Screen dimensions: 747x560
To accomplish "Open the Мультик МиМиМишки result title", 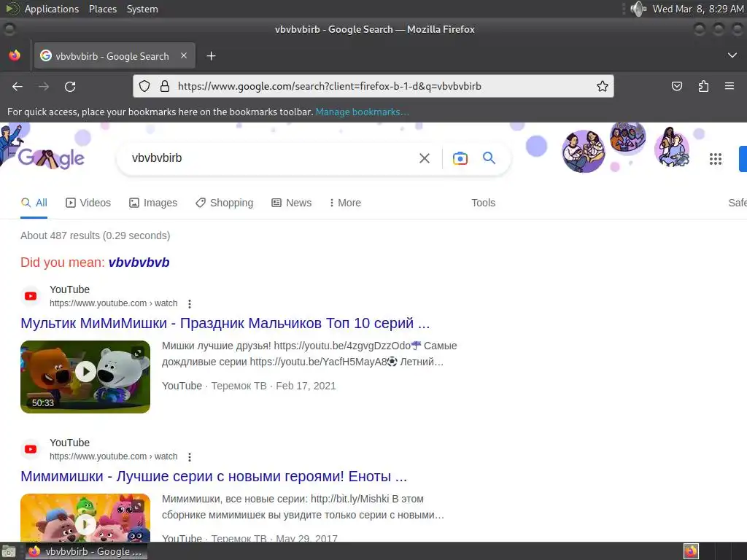I will tap(225, 323).
